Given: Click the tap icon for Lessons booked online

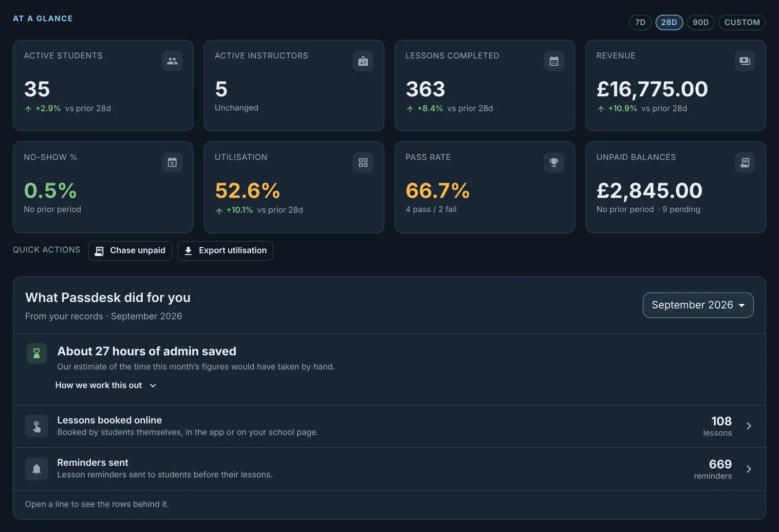Looking at the screenshot, I should click(37, 426).
